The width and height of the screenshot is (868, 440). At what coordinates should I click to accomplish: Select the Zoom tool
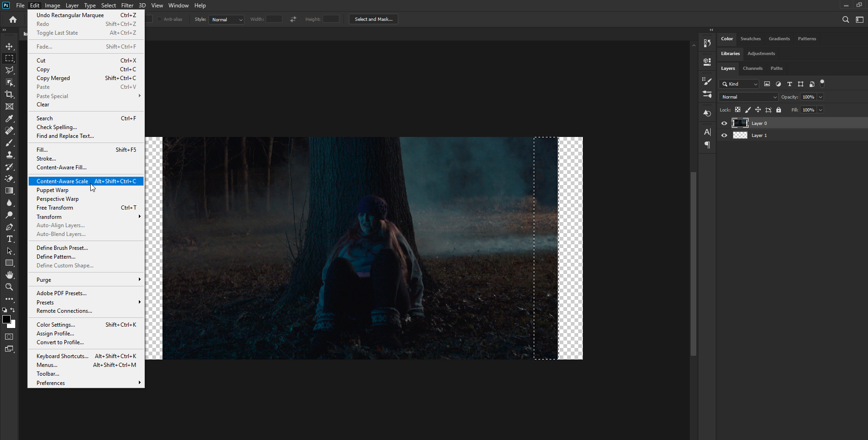9,287
